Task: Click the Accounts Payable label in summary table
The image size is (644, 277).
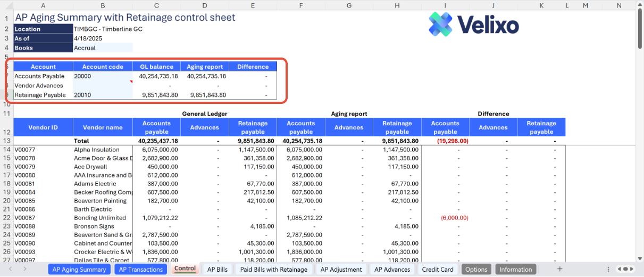Action: point(39,76)
